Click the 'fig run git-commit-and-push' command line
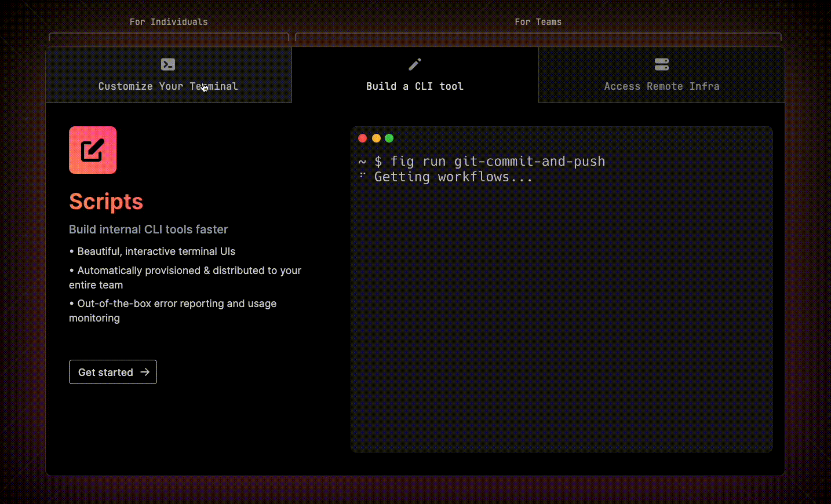 pyautogui.click(x=482, y=162)
